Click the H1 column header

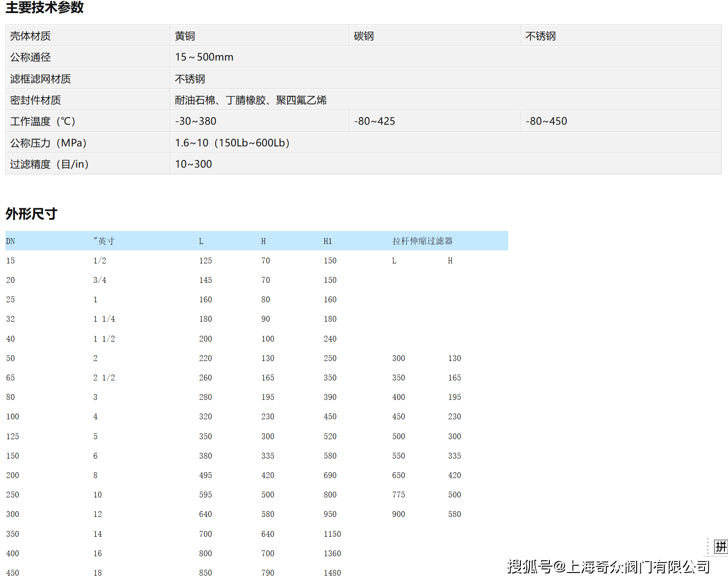pyautogui.click(x=327, y=241)
